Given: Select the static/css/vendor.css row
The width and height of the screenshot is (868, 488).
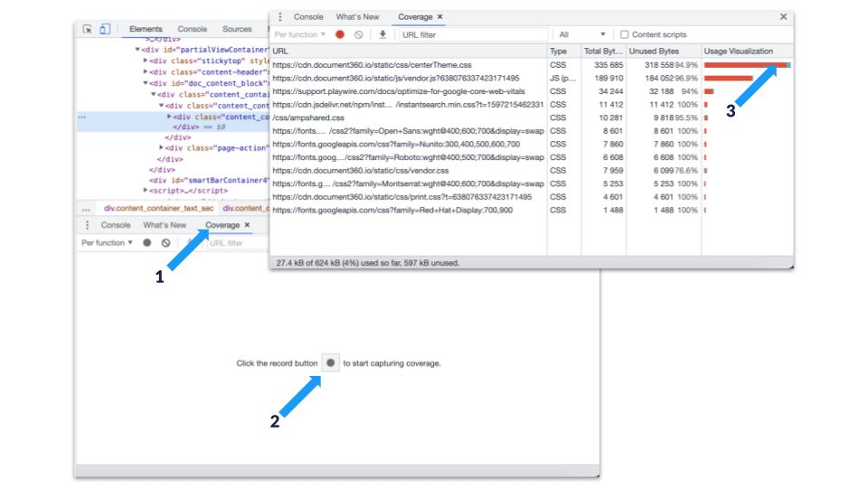Looking at the screenshot, I should click(532, 171).
